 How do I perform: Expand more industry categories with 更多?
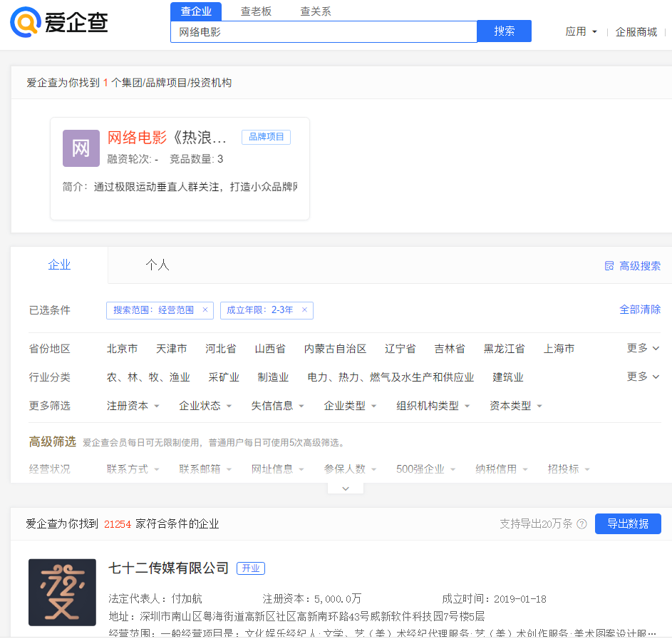643,377
